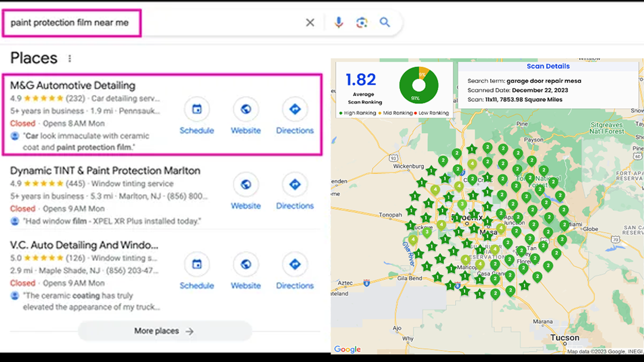This screenshot has height=362, width=644.
Task: Click the magnifying glass search icon
Action: point(385,23)
